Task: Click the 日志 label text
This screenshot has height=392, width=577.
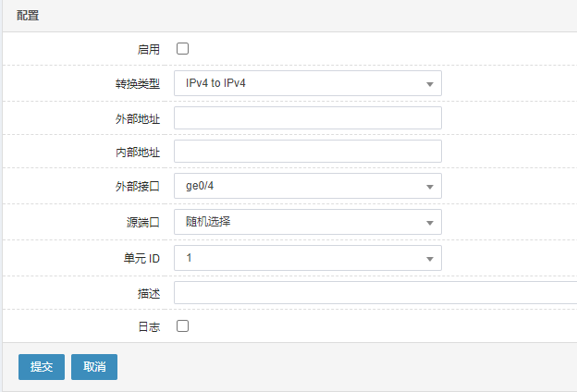Action: pos(149,326)
